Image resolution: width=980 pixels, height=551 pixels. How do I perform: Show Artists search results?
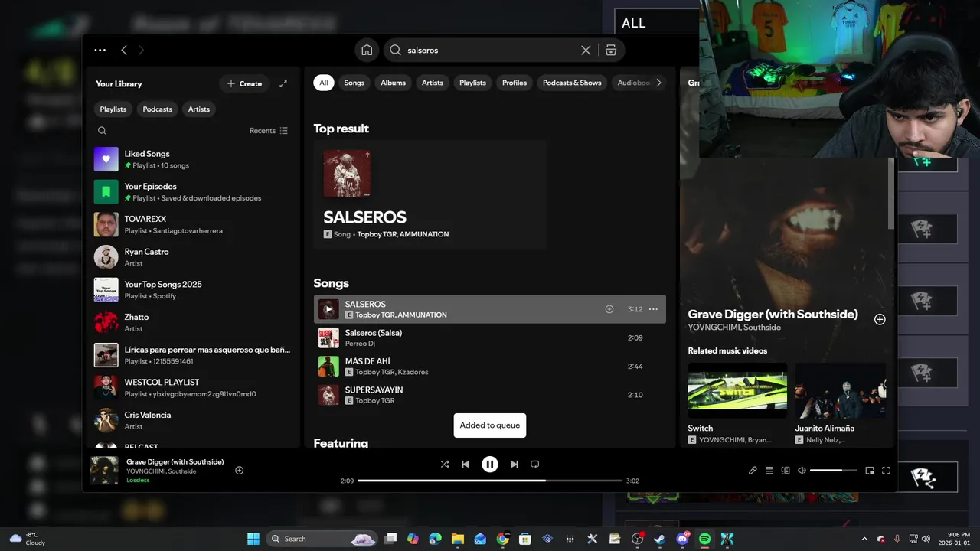433,83
